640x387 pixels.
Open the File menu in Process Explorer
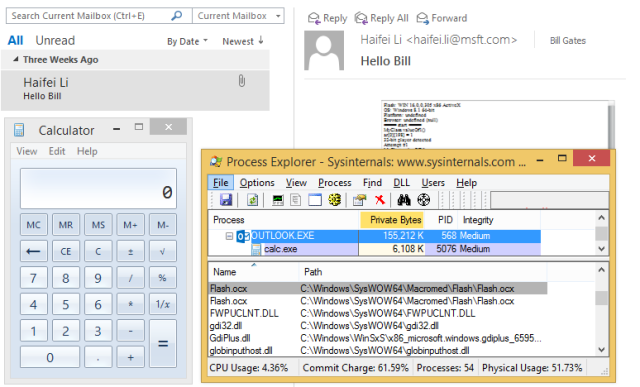click(220, 182)
